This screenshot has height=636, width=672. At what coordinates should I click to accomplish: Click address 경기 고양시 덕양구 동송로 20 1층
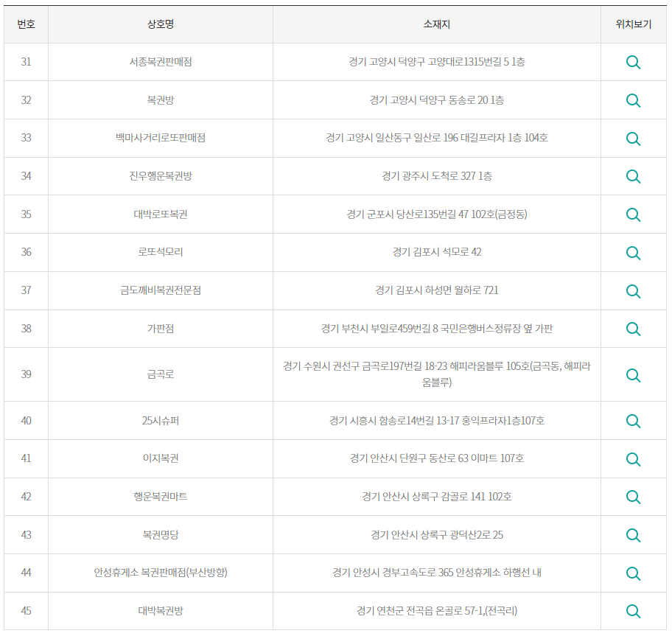point(437,99)
